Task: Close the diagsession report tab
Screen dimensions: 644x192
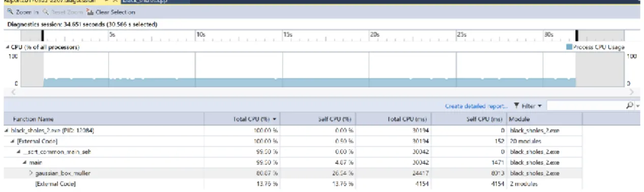Action: click(114, 2)
